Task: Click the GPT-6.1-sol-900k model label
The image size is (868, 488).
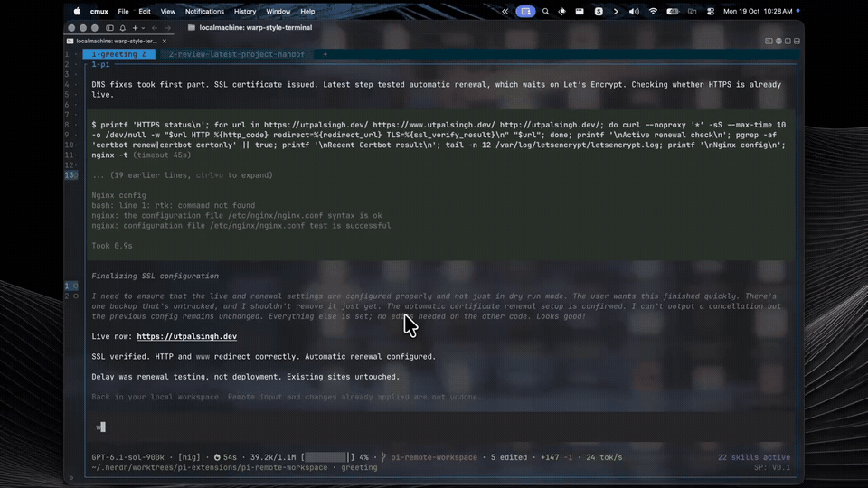Action: tap(127, 457)
